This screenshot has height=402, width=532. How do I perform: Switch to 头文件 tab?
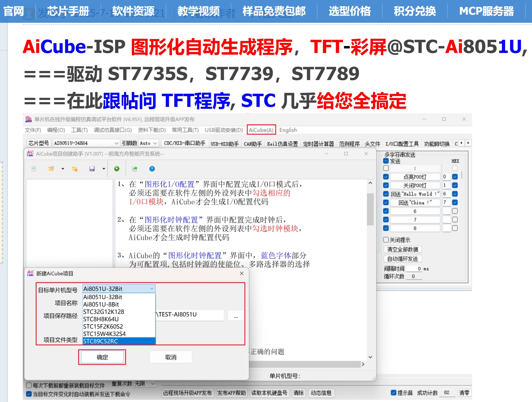pos(372,144)
